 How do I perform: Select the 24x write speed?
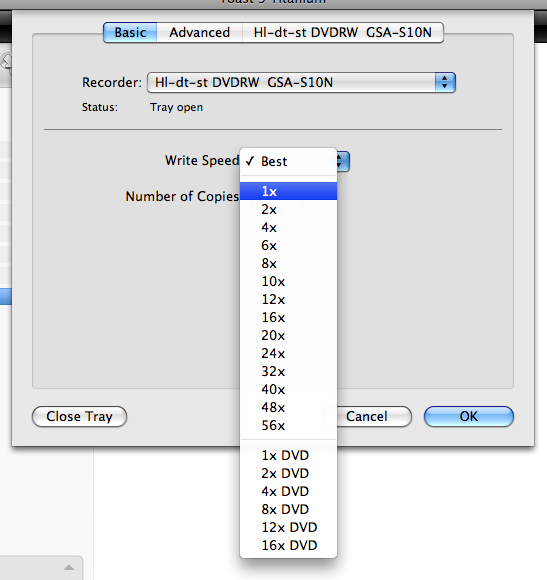[x=288, y=353]
